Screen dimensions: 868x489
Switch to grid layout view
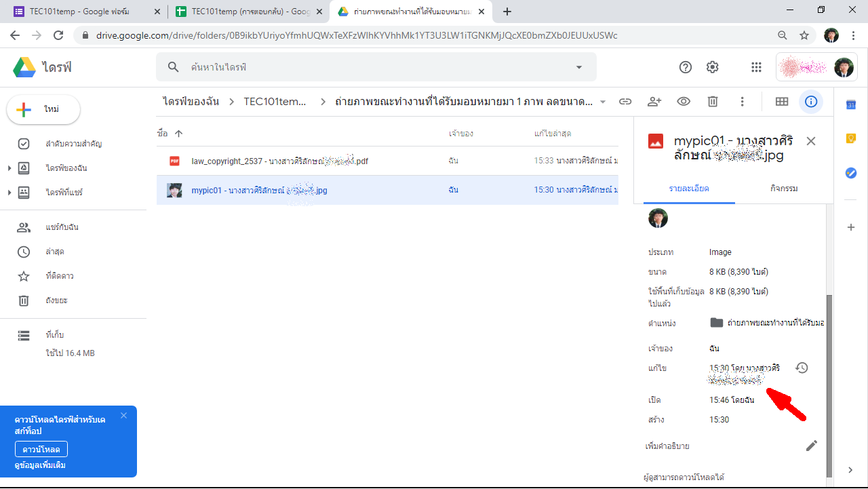point(782,102)
